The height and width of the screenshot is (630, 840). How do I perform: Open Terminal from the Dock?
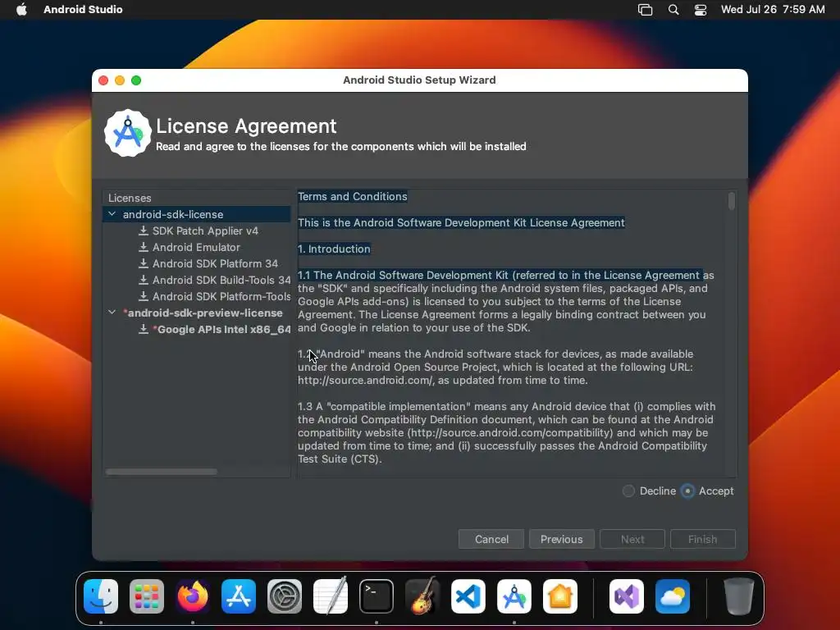[376, 596]
